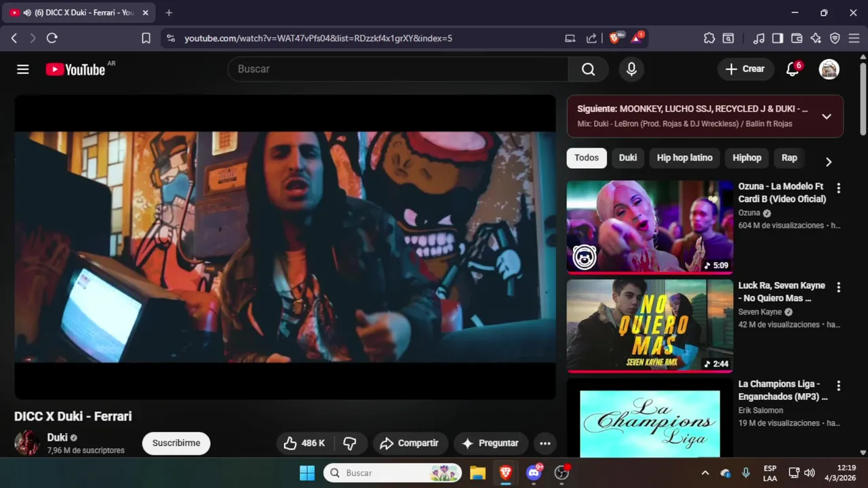Open Windows Start menu

point(307,472)
